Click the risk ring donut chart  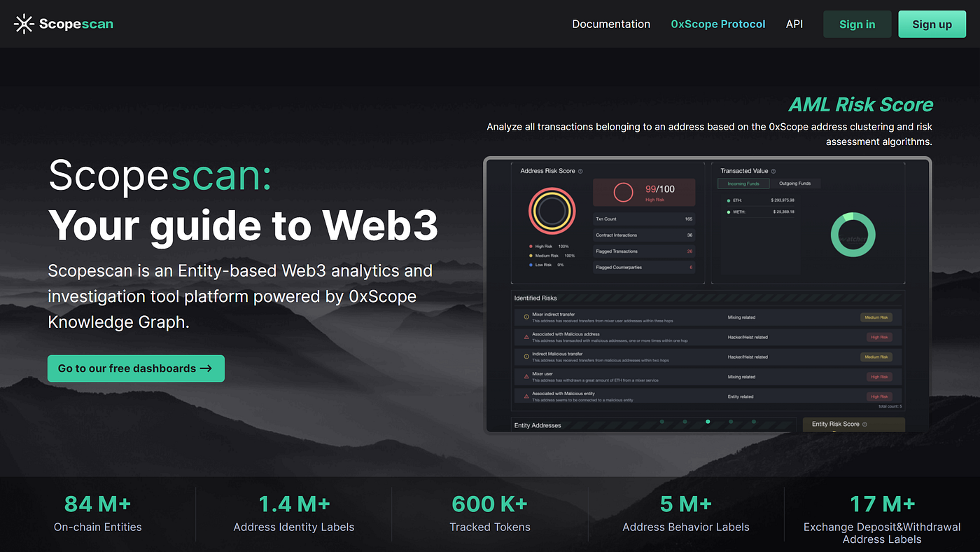(x=552, y=210)
